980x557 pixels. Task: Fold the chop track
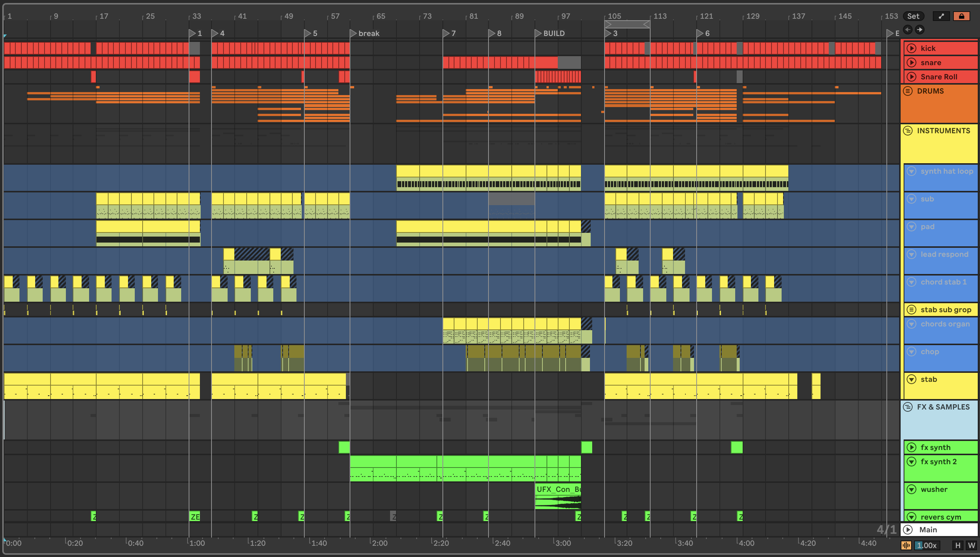(911, 351)
